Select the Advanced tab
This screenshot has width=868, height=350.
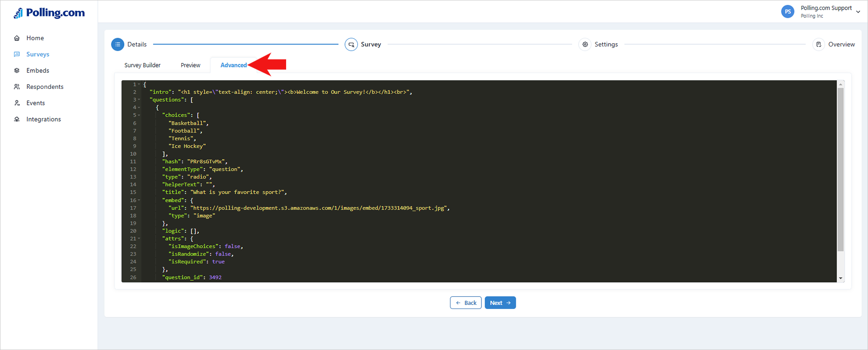pos(234,65)
